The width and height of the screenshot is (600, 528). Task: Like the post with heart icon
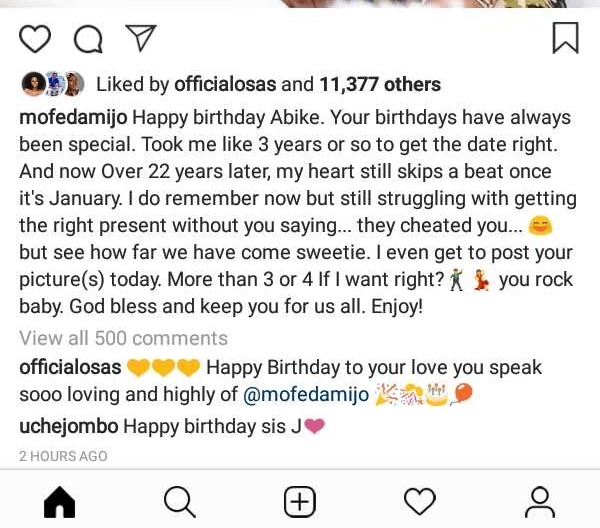35,39
